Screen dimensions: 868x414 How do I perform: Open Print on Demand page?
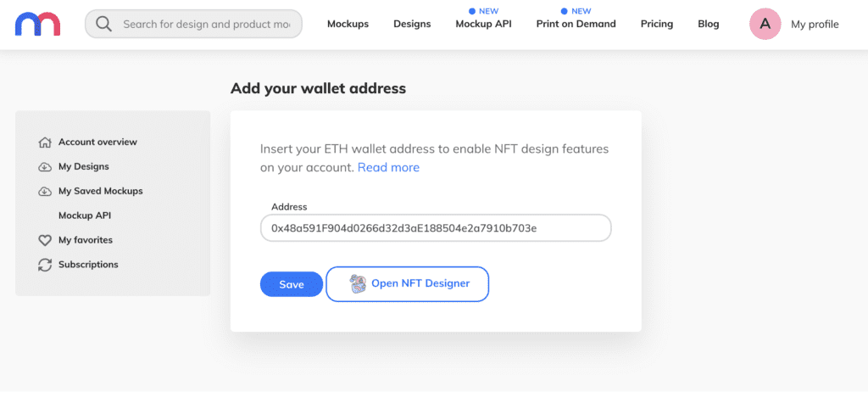point(576,24)
